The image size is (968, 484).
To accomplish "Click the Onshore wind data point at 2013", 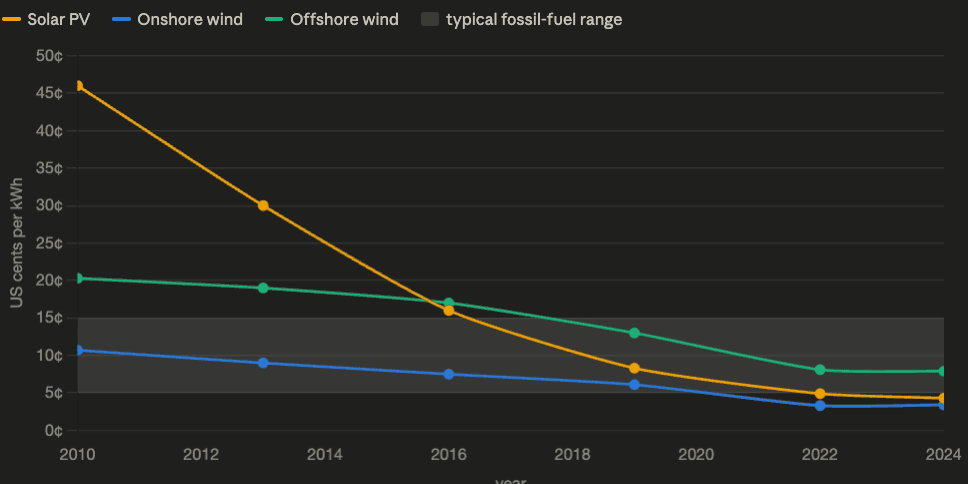I will (263, 363).
